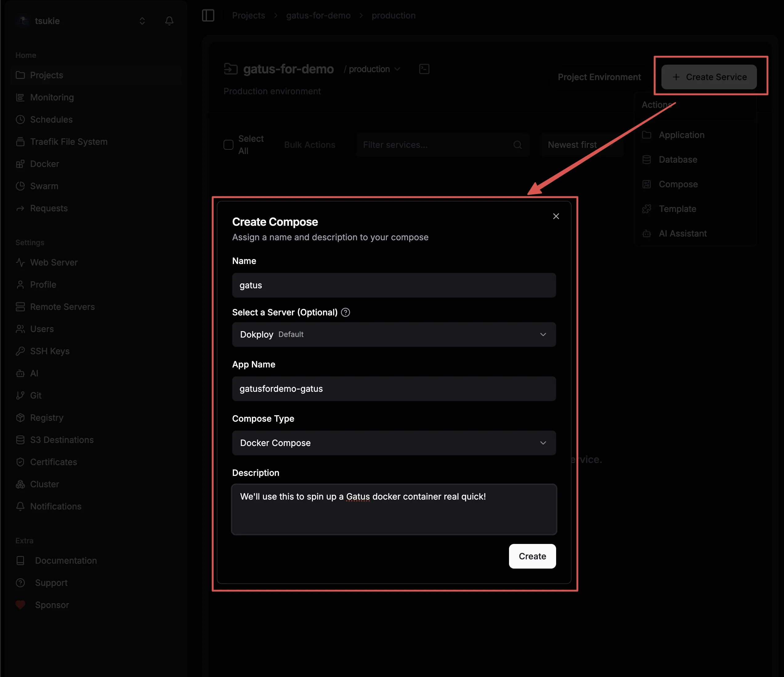The width and height of the screenshot is (784, 677).
Task: Click the Sponsor heart icon
Action: pos(20,605)
